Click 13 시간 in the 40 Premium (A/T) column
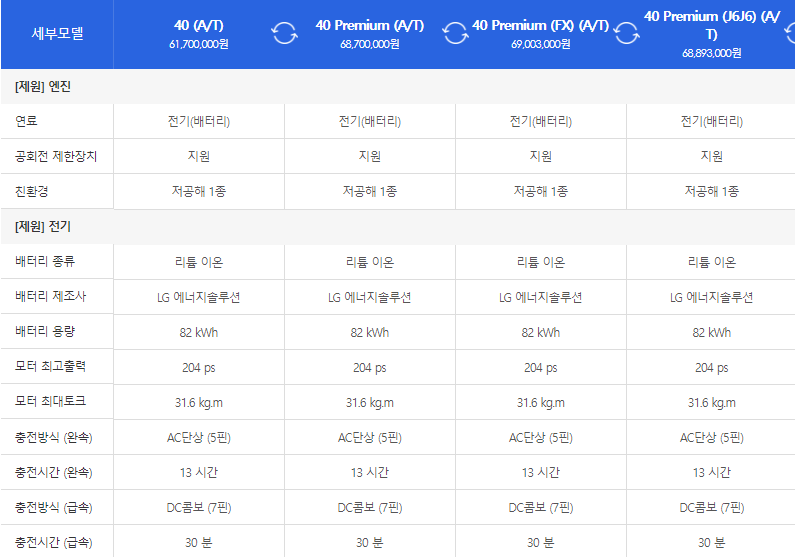 370,472
